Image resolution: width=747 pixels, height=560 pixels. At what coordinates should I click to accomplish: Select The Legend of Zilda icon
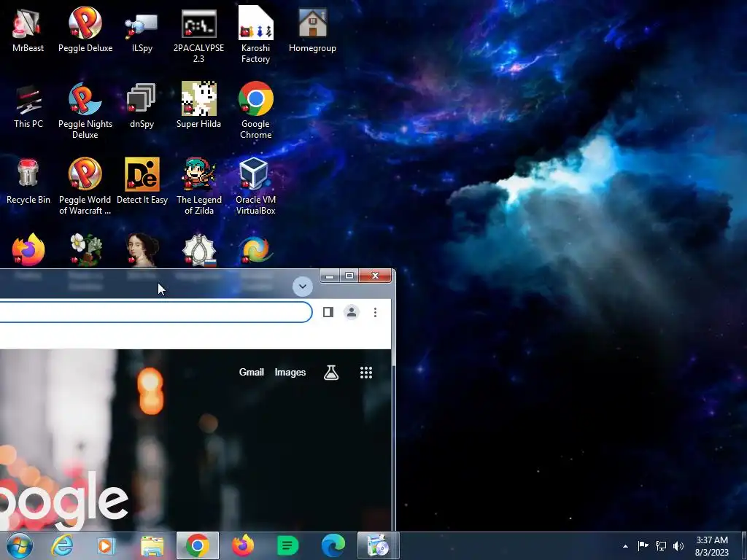click(x=198, y=186)
